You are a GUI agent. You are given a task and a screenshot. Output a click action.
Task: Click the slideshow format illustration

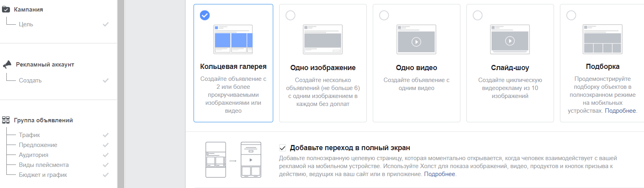[510, 39]
